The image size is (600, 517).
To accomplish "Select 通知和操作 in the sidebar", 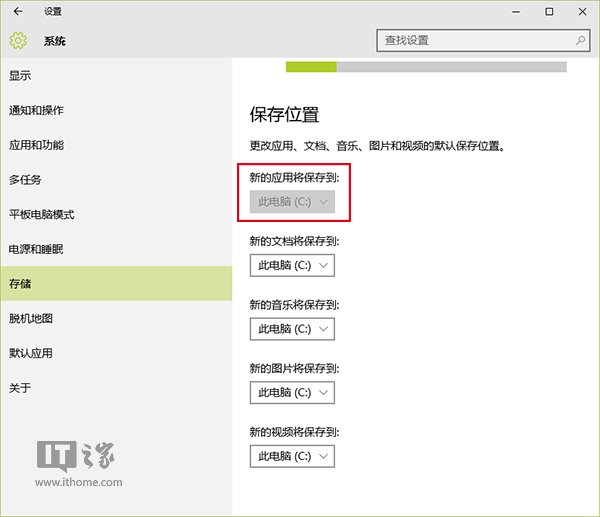I will tap(116, 110).
